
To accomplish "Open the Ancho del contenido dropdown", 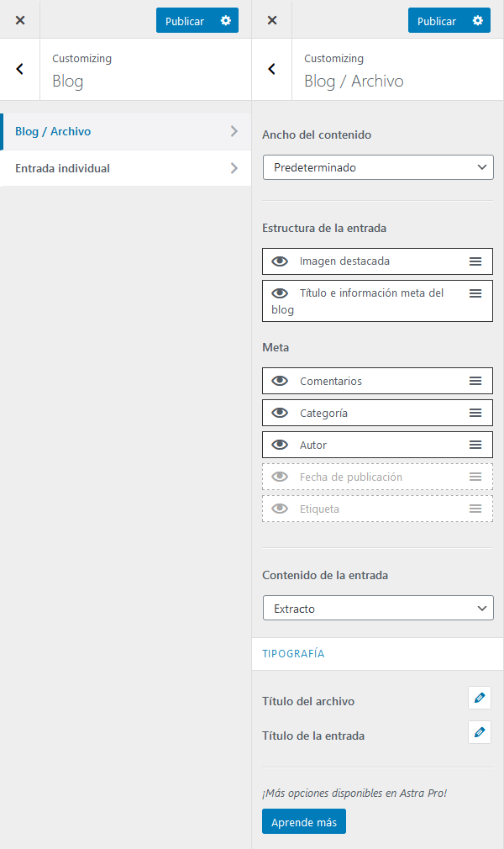I will point(378,167).
